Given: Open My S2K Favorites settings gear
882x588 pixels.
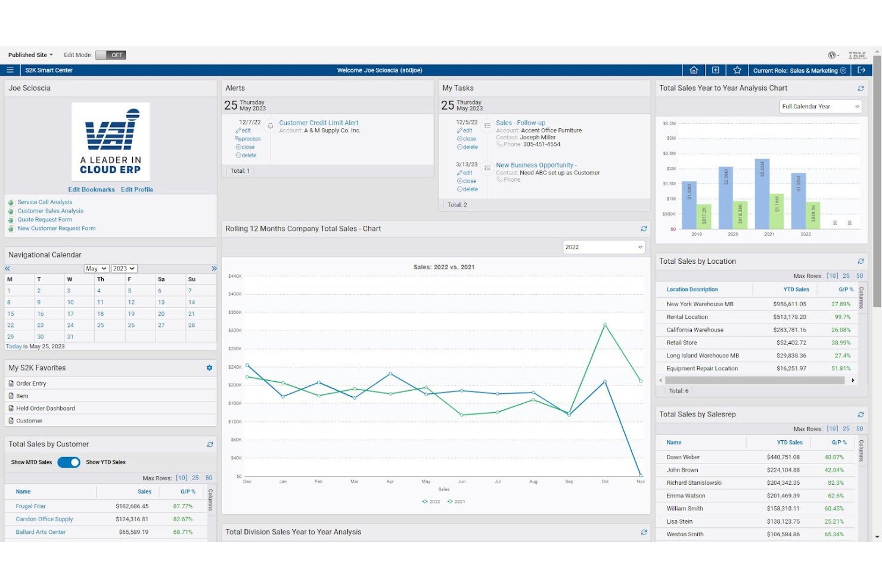Looking at the screenshot, I should [x=209, y=368].
